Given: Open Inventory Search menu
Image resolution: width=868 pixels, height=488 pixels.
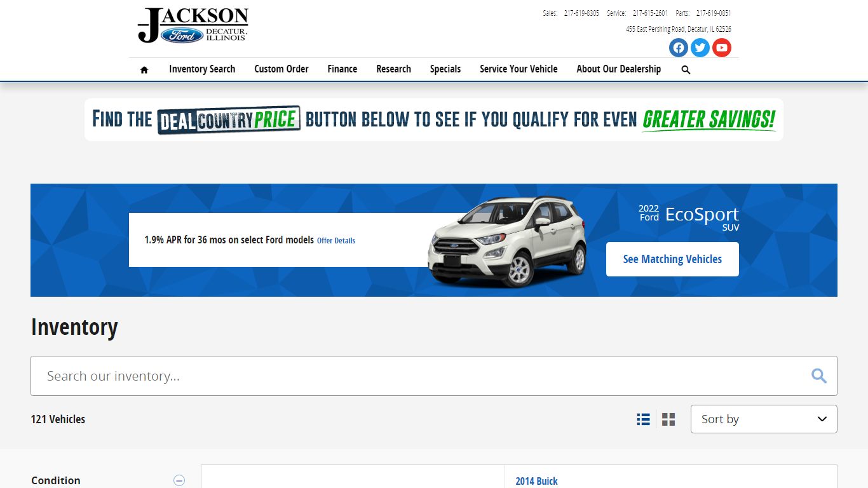Looking at the screenshot, I should [202, 69].
